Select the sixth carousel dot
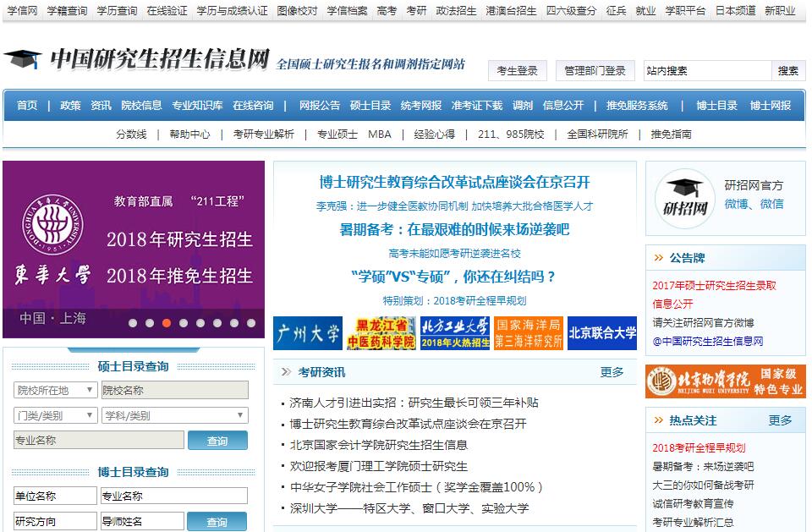 tap(217, 323)
